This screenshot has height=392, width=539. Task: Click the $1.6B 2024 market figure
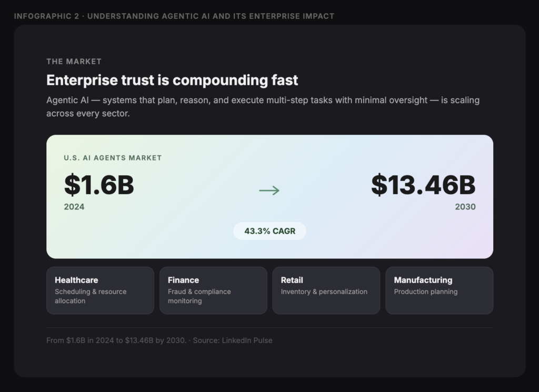pos(99,185)
